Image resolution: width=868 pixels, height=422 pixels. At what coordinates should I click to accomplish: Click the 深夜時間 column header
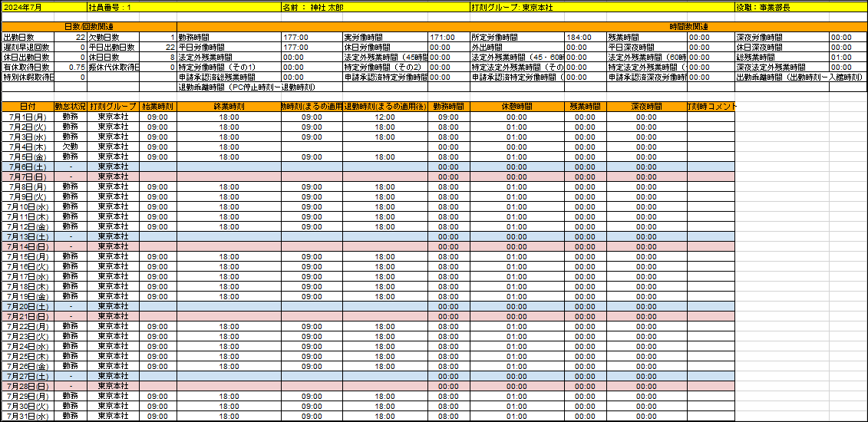click(646, 107)
